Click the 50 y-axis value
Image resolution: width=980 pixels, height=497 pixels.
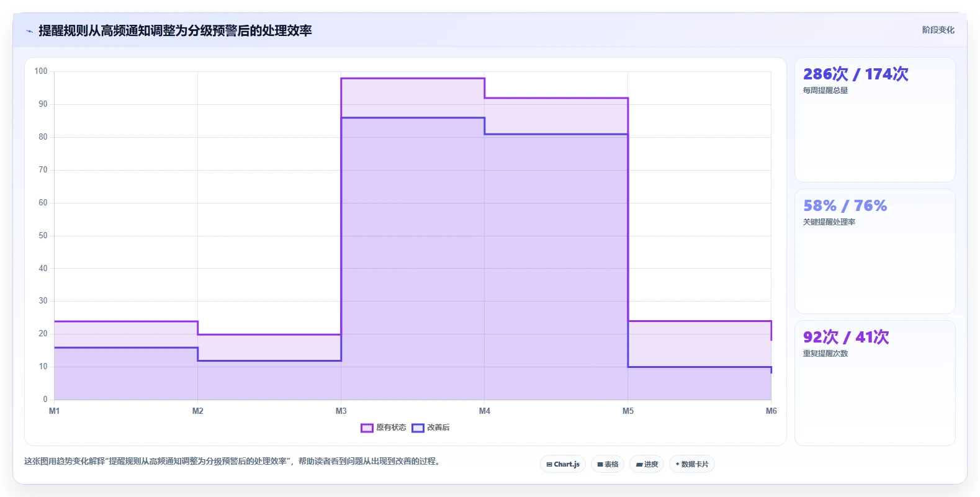[x=43, y=236]
